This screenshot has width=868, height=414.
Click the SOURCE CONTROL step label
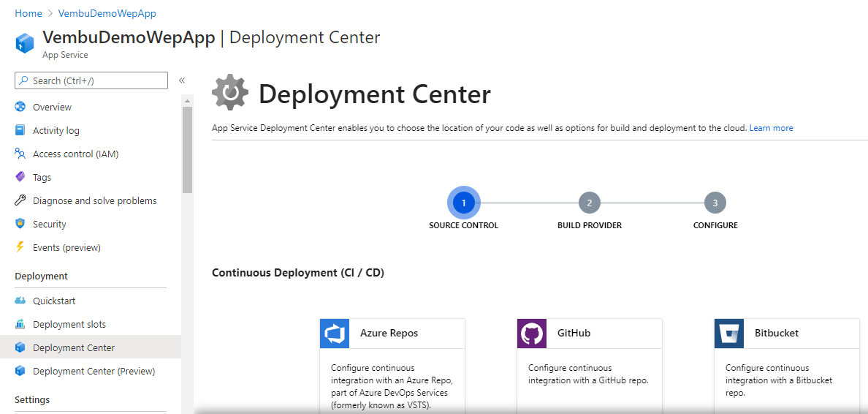click(x=464, y=225)
